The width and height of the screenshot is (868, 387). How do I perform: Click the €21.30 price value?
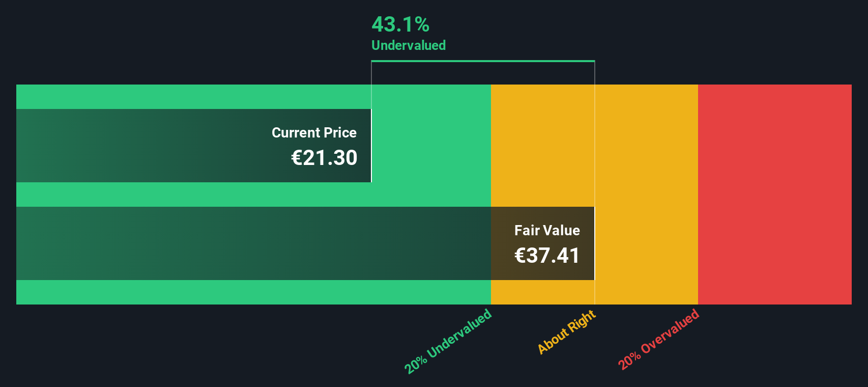coord(324,158)
